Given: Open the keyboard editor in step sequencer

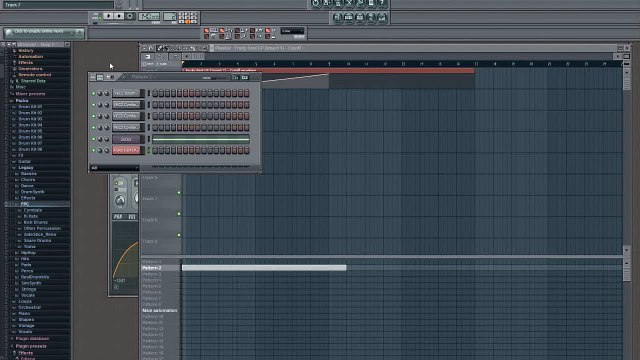Looking at the screenshot, I should point(244,77).
